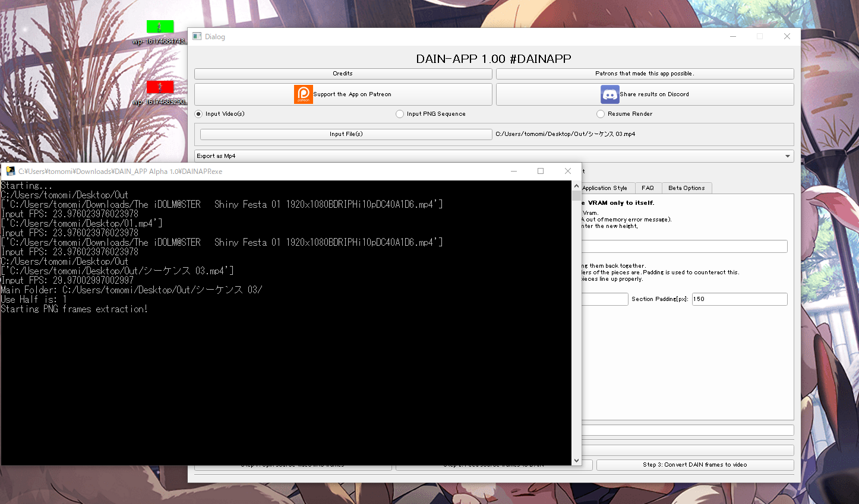Screen dimensions: 859x504
Task: Click the Dialog window title icon
Action: [197, 36]
